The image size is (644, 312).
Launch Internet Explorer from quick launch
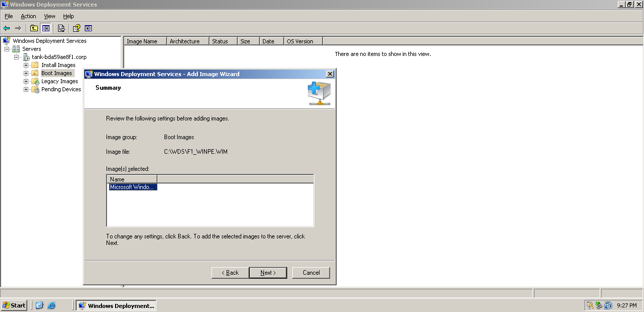[51, 305]
